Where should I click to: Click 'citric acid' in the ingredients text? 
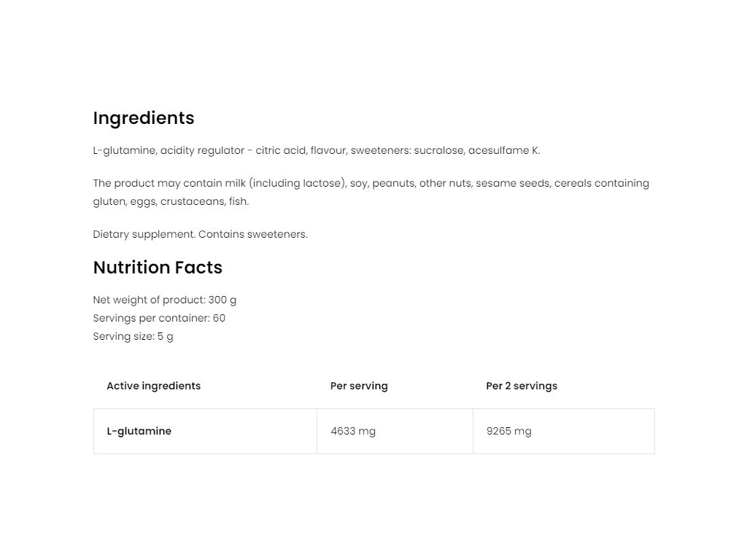[x=281, y=150]
